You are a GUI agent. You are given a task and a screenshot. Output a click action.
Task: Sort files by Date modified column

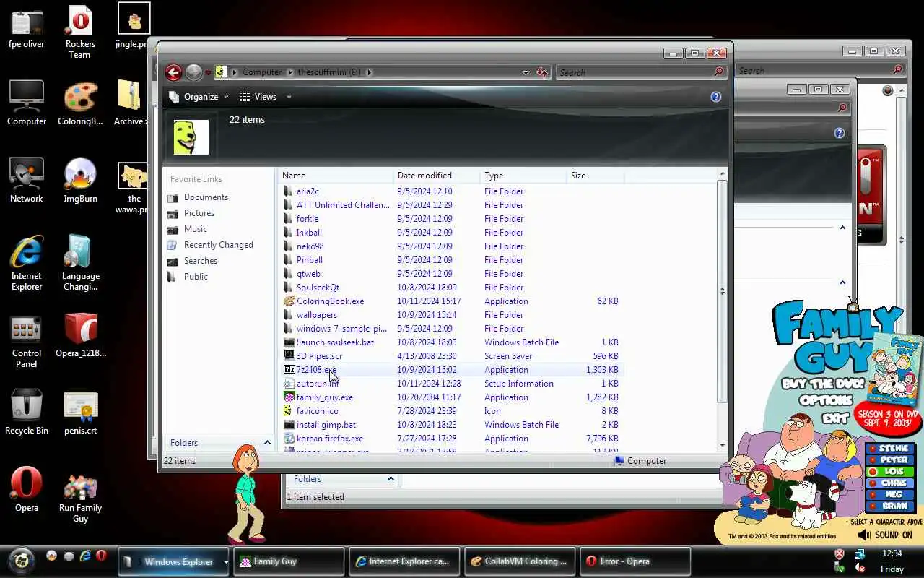437,176
